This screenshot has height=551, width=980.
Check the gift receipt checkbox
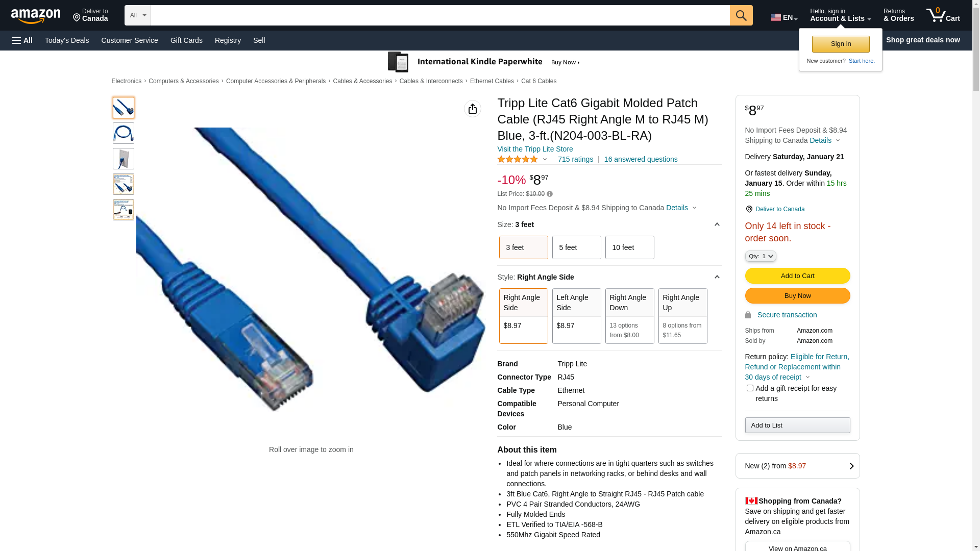coord(750,388)
